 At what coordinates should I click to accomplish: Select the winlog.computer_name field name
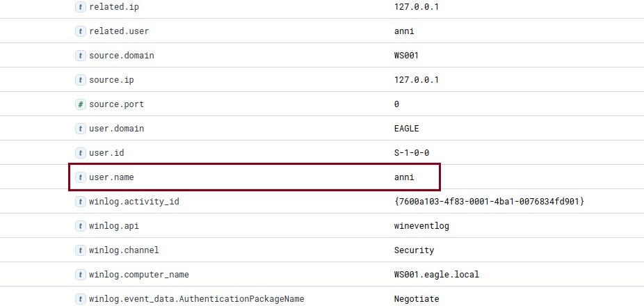[139, 275]
